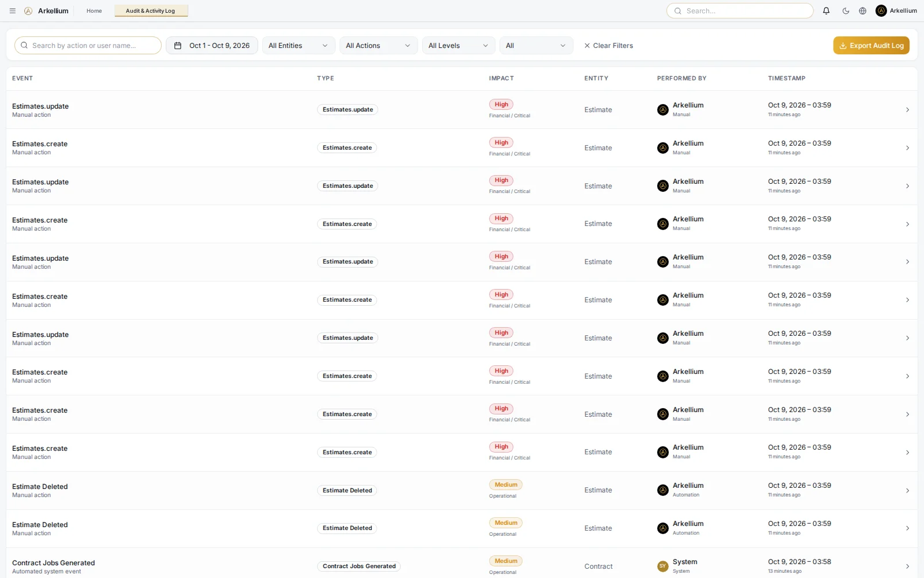Click the ENTITY column header
The width and height of the screenshot is (924, 578).
point(596,79)
